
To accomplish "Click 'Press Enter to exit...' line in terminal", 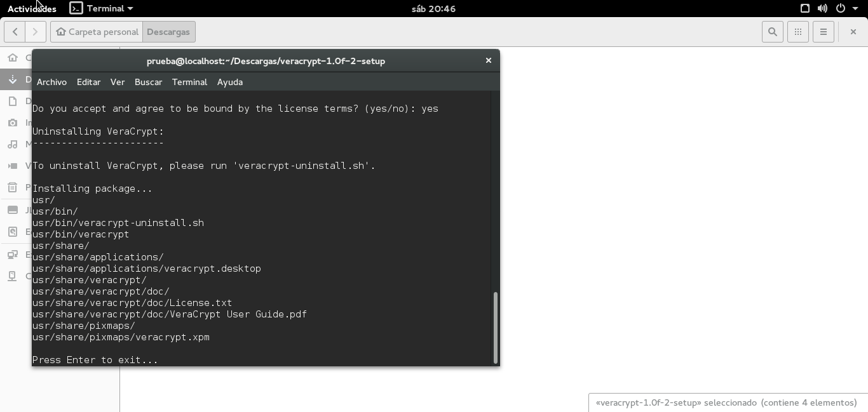I will tap(95, 360).
